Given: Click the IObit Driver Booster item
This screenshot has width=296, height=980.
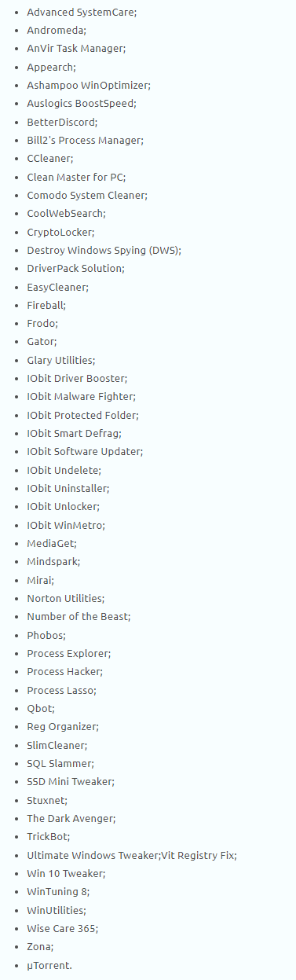Looking at the screenshot, I should click(77, 378).
